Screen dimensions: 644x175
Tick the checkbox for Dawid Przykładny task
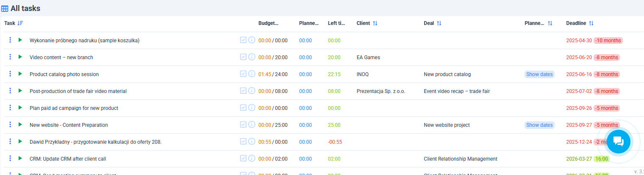(243, 142)
